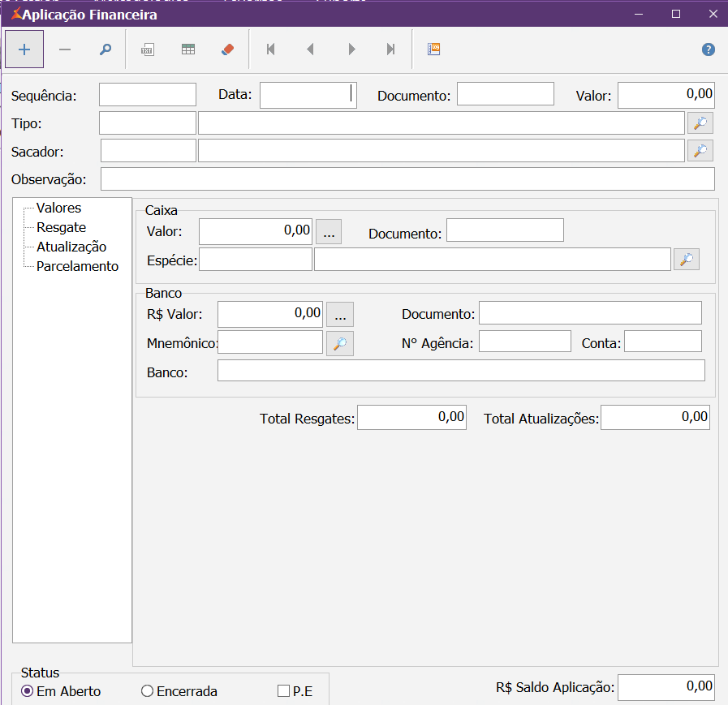This screenshot has height=705, width=728.
Task: Go to the first record
Action: click(x=270, y=49)
